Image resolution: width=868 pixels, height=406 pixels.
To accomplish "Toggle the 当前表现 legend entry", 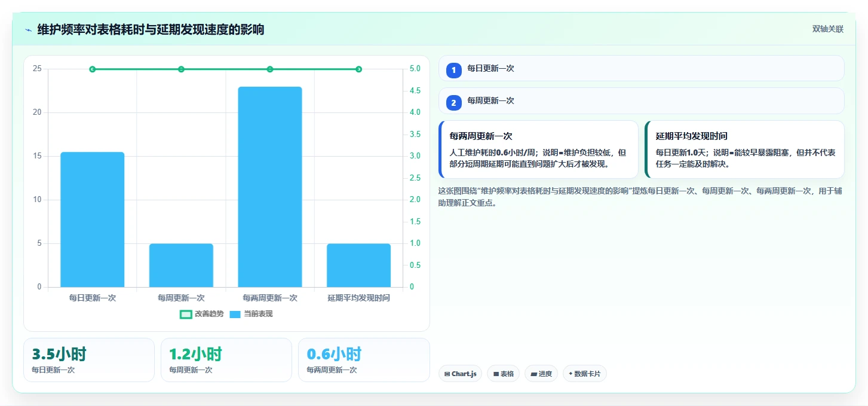I will (x=251, y=314).
